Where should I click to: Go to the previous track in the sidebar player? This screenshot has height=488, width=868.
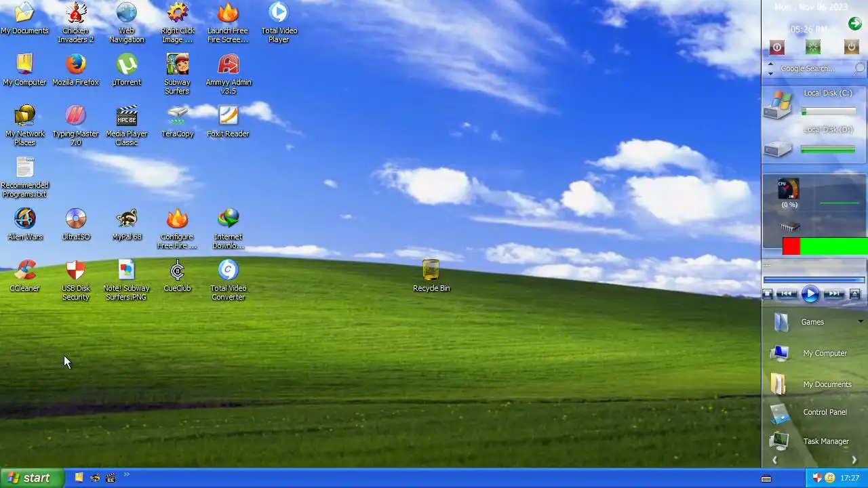(787, 293)
